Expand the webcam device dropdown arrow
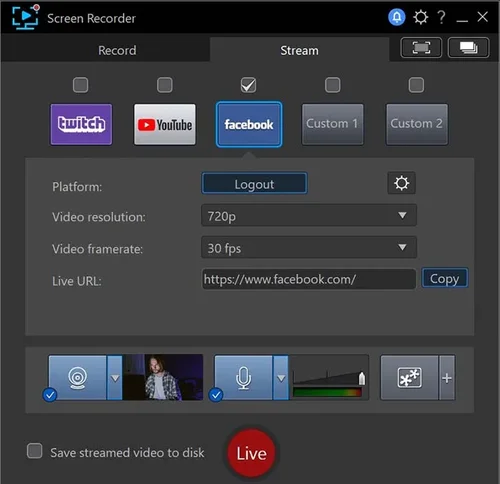500x484 pixels. pyautogui.click(x=115, y=378)
